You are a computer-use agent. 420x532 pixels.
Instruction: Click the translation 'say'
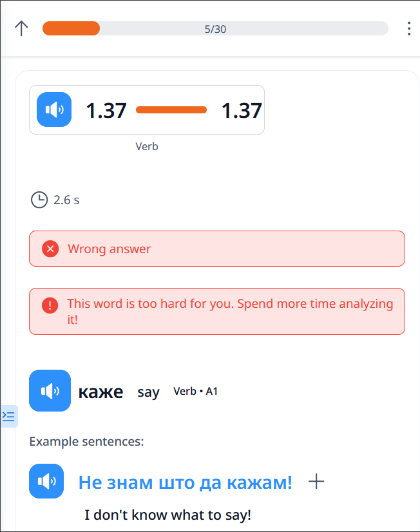[x=148, y=392]
